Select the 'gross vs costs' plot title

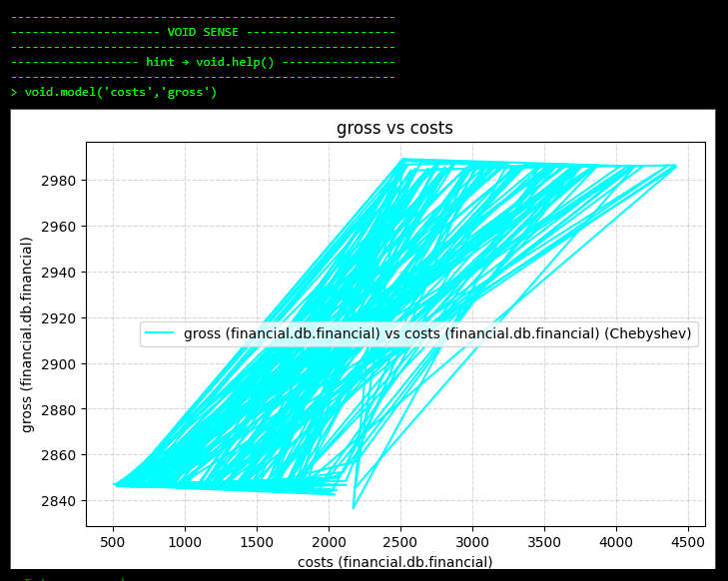pyautogui.click(x=394, y=128)
